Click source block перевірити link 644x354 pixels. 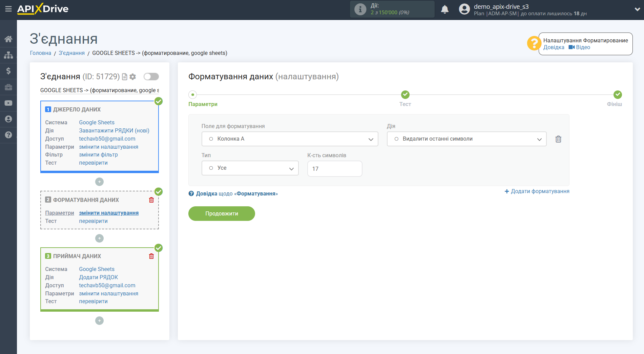coord(93,163)
